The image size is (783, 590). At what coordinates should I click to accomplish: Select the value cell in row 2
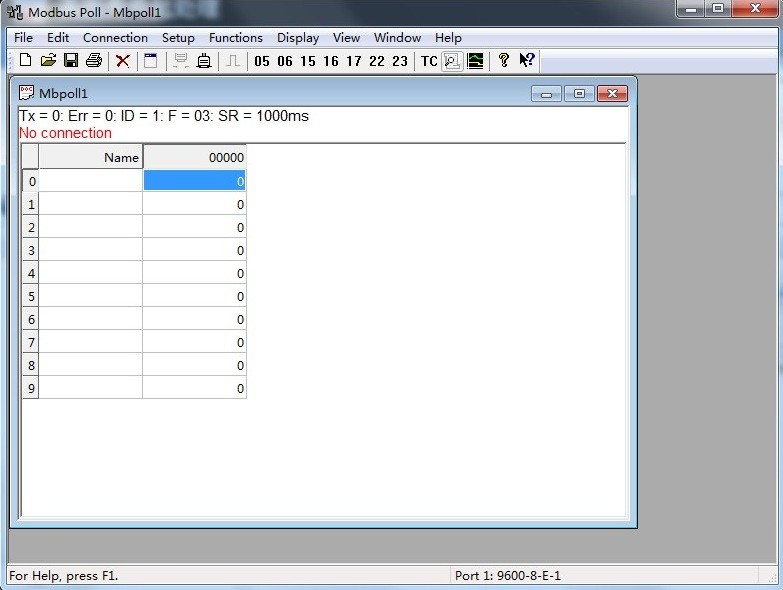point(194,227)
